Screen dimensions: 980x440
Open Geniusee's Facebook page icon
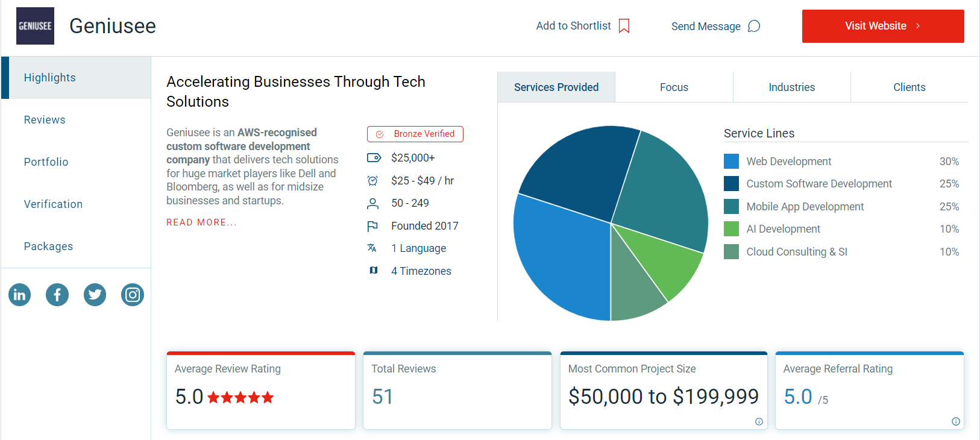click(x=57, y=295)
